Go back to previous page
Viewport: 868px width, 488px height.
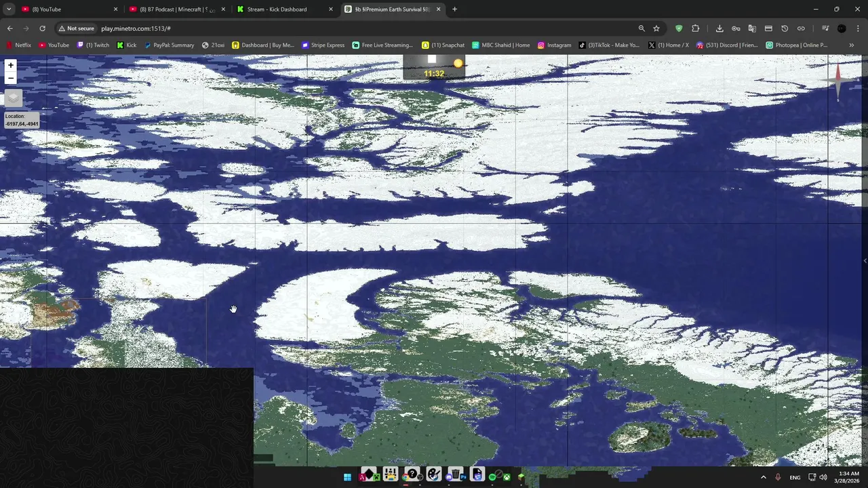[x=10, y=28]
